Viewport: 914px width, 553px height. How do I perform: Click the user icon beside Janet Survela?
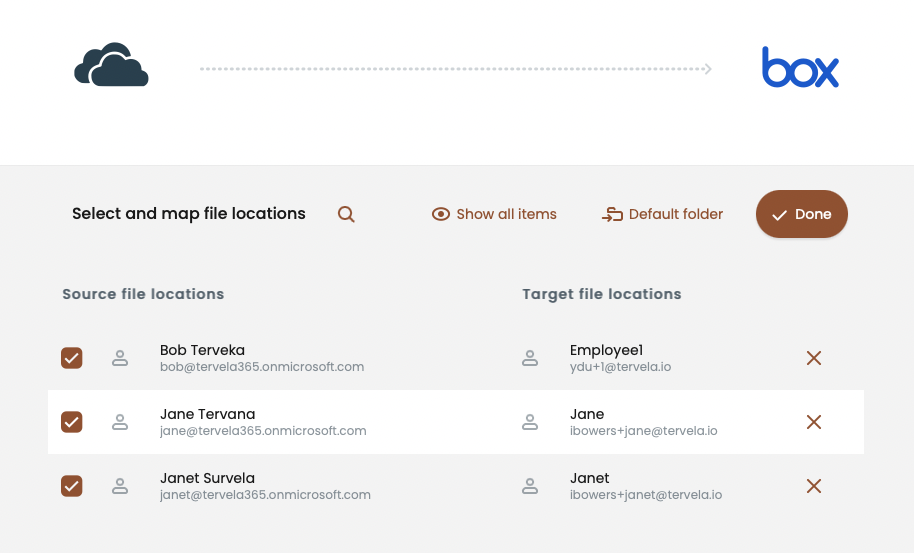120,486
